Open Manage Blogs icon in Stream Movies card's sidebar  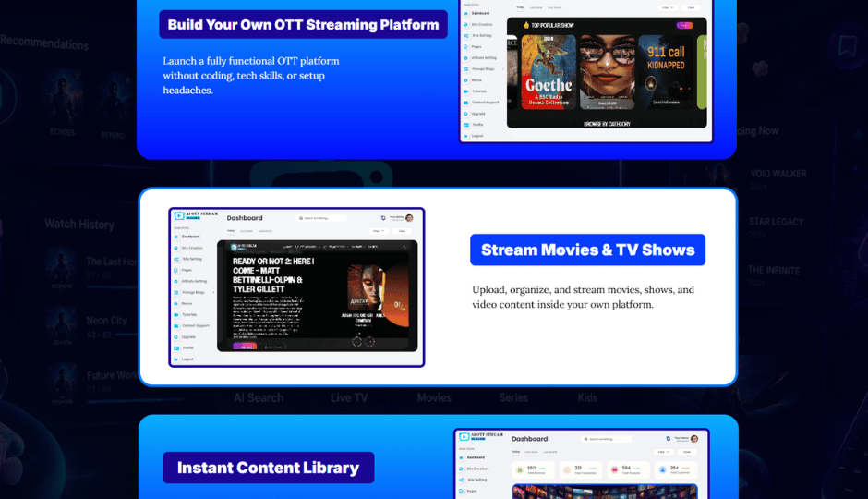(176, 292)
